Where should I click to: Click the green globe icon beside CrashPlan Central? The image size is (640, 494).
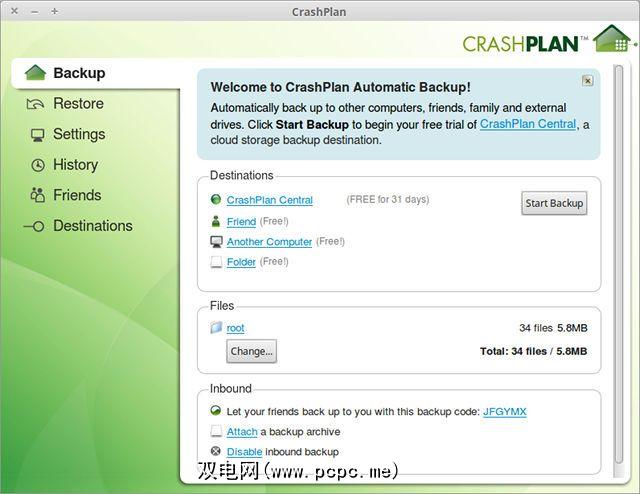tap(216, 199)
